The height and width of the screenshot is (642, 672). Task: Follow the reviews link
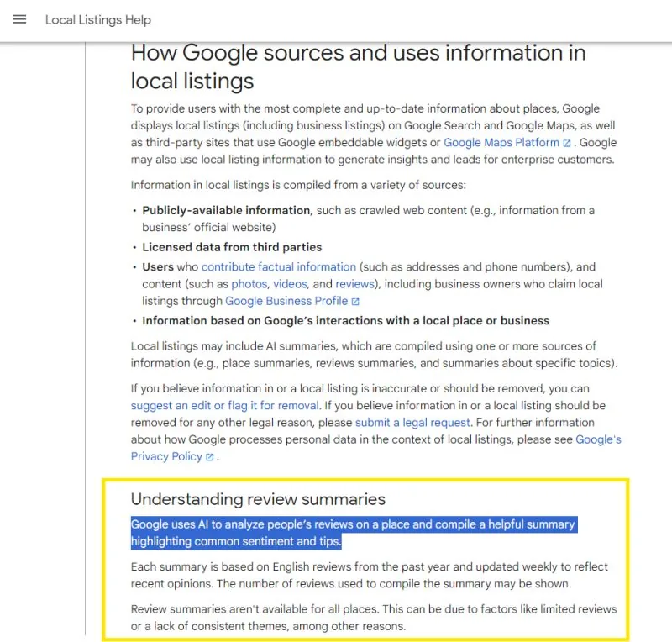click(354, 284)
